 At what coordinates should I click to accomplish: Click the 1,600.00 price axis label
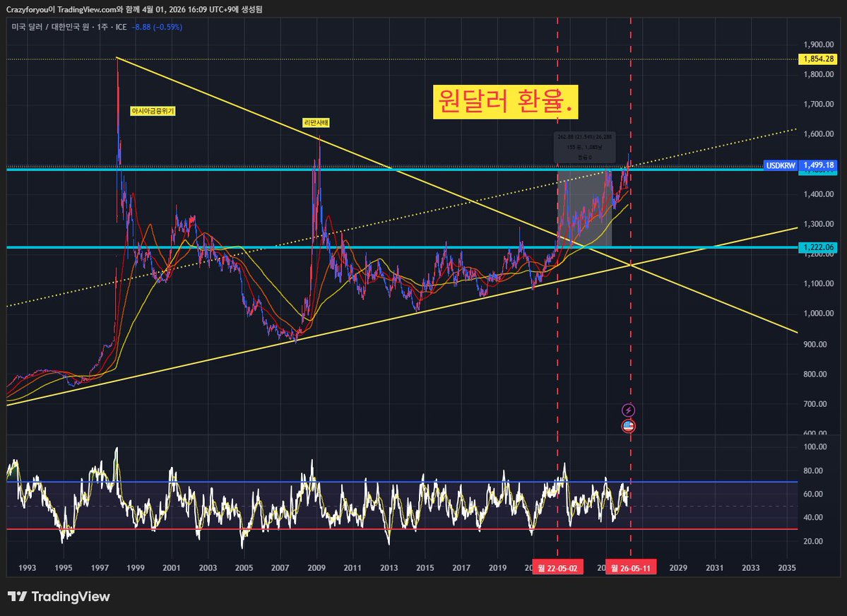pyautogui.click(x=818, y=134)
